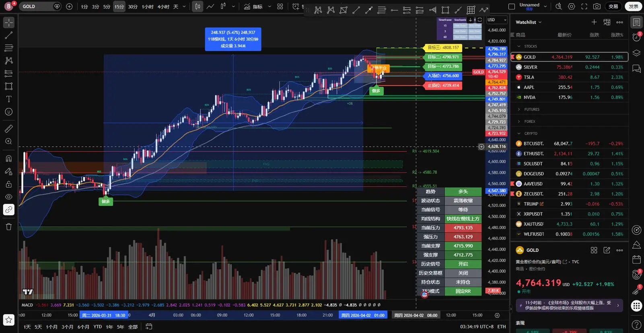This screenshot has width=644, height=333.
Task: Expand the time interval dropdown
Action: point(184,6)
